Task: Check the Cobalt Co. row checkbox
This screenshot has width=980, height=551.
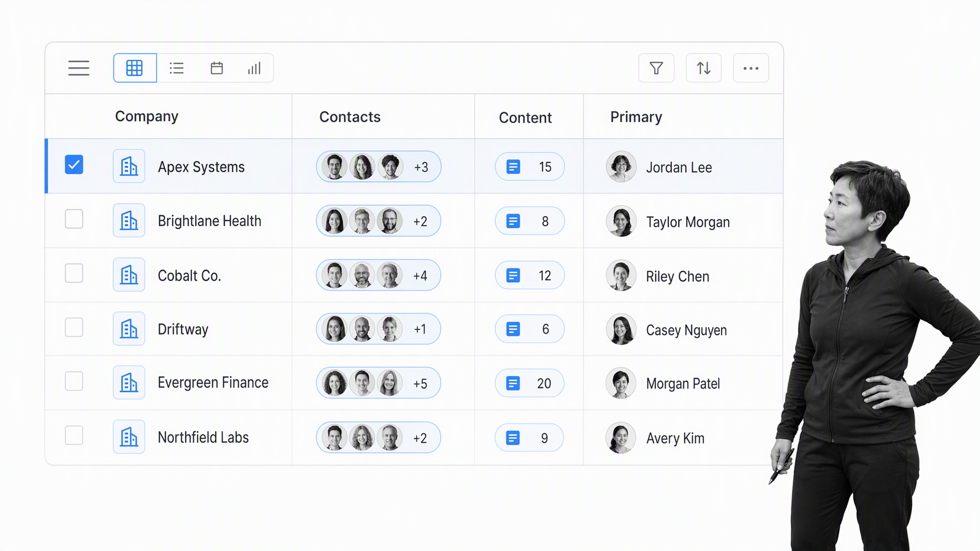Action: [x=74, y=273]
